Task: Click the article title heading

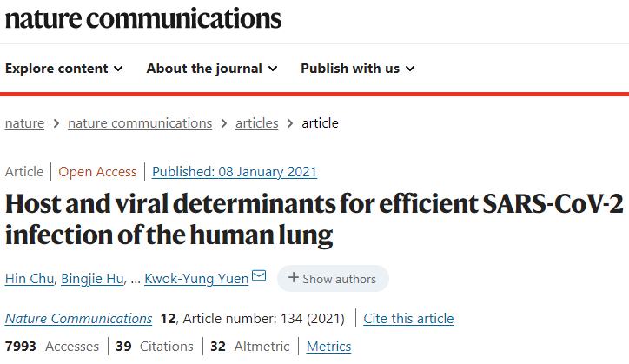Action: (x=314, y=219)
